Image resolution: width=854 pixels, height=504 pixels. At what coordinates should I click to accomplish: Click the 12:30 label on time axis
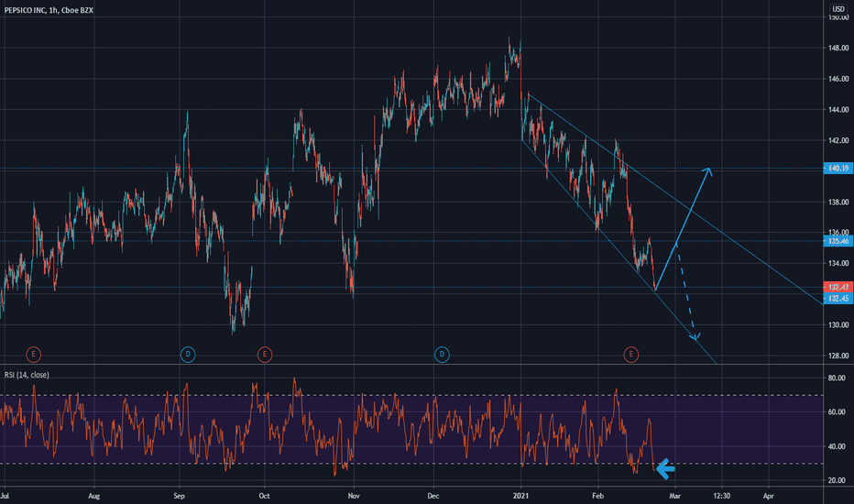pyautogui.click(x=722, y=496)
